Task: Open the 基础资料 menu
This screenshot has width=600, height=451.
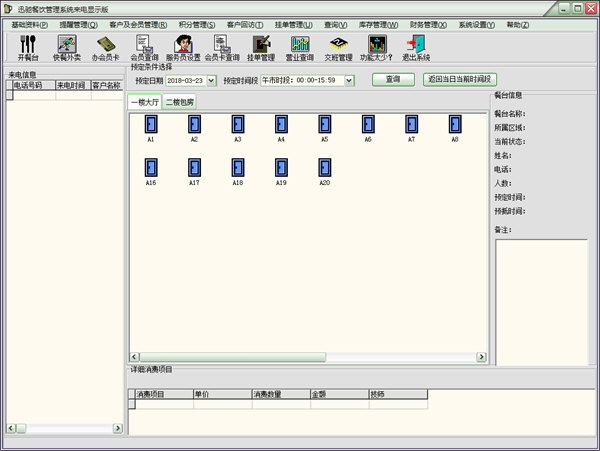Action: point(29,23)
